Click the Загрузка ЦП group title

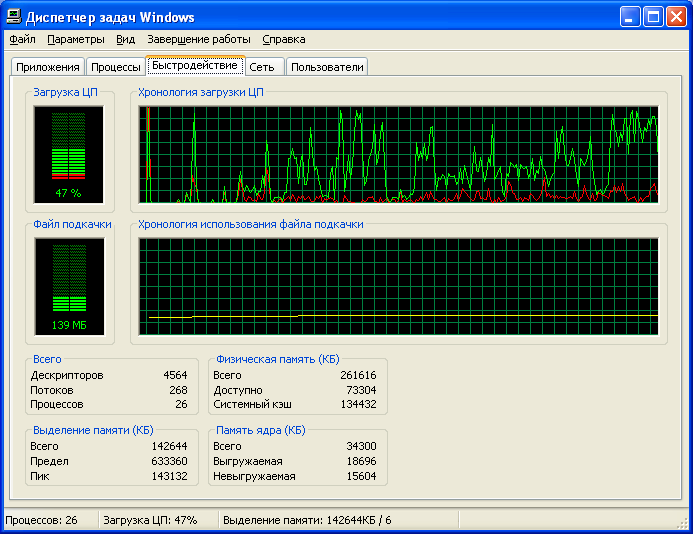65,92
